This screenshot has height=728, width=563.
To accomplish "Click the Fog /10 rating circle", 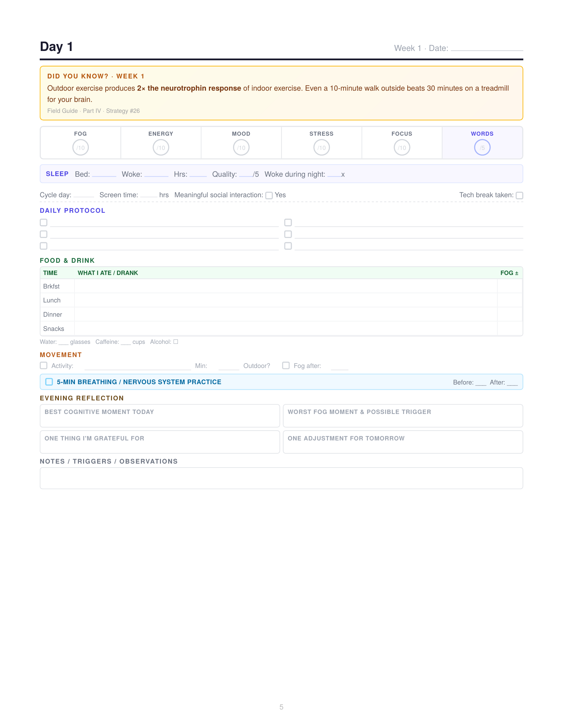I will [80, 148].
